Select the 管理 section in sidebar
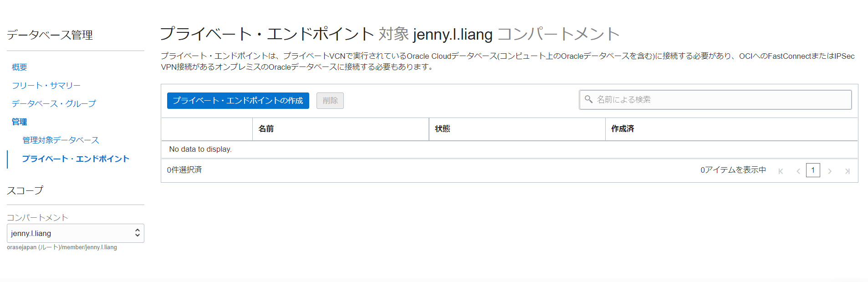The width and height of the screenshot is (868, 282). (20, 122)
